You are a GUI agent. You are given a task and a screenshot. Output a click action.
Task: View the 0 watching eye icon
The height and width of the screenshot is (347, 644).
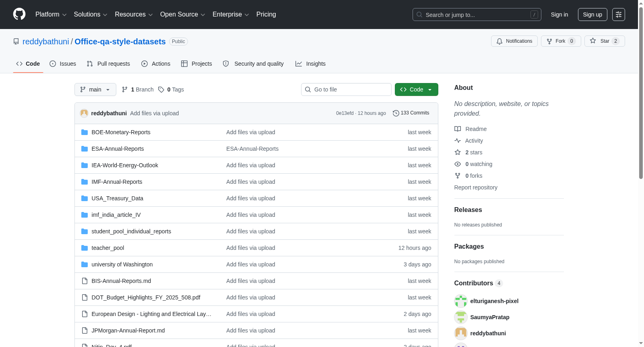tap(458, 164)
